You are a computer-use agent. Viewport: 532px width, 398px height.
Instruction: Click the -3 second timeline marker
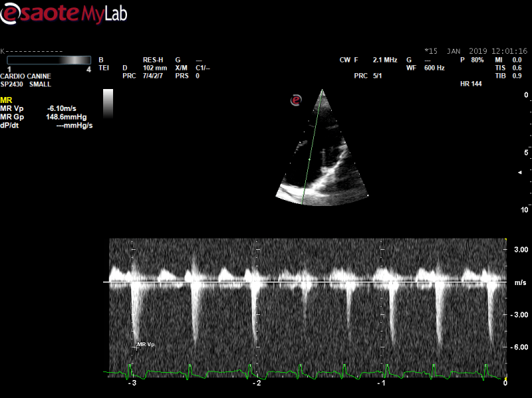132,383
